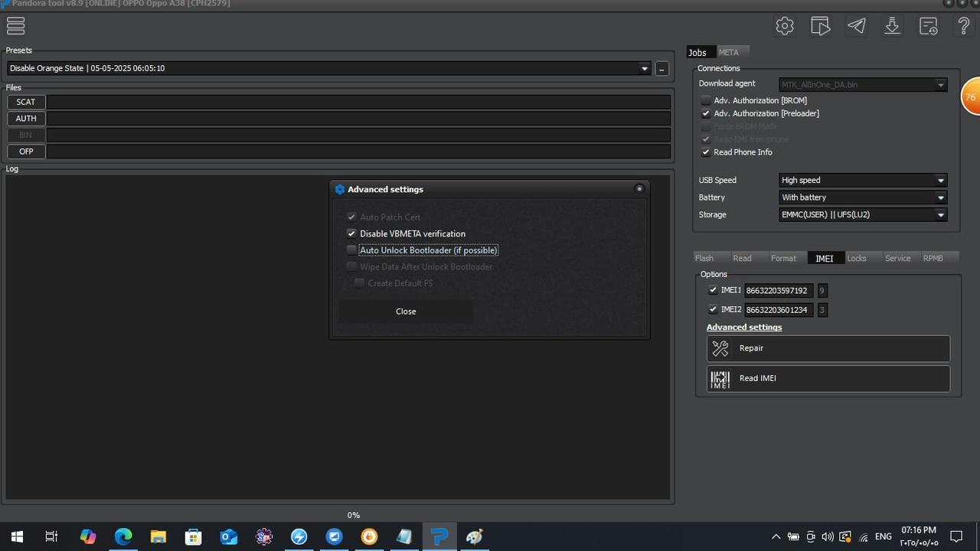Viewport: 980px width, 551px height.
Task: Toggle the IMEI1 checkbox
Action: coord(713,290)
